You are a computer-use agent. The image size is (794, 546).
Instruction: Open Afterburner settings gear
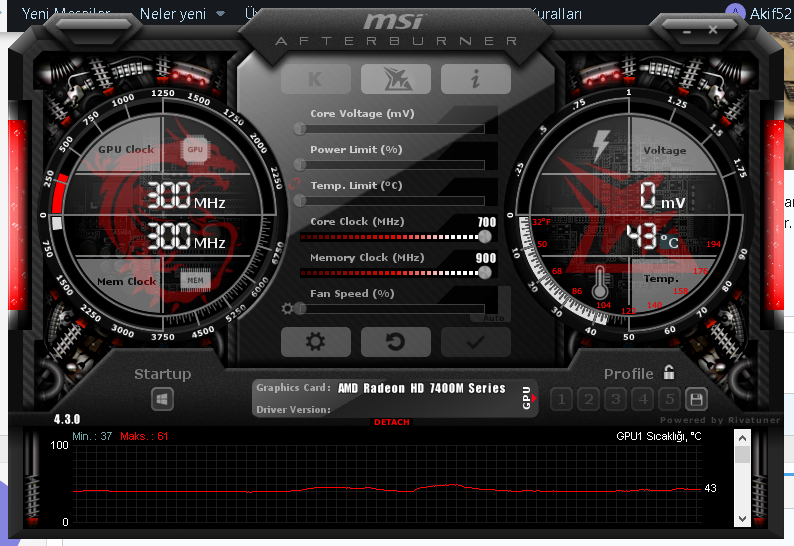(315, 342)
